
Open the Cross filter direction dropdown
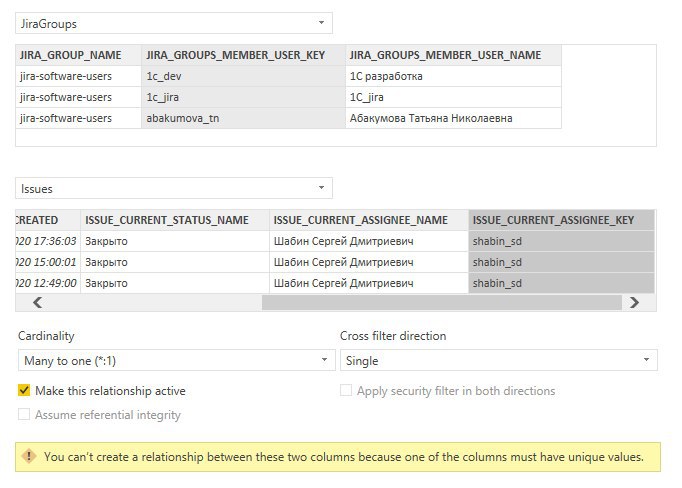(499, 361)
